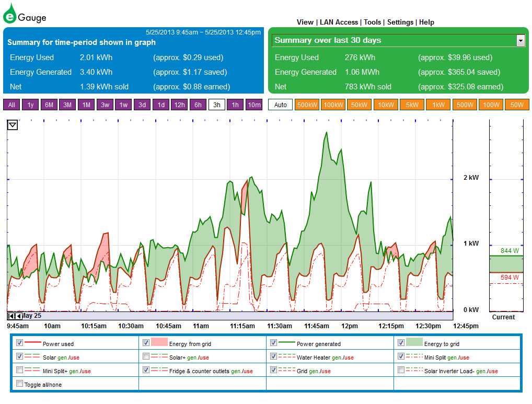Open the LAN Access menu
Image resolution: width=532 pixels, height=404 pixels.
click(339, 22)
